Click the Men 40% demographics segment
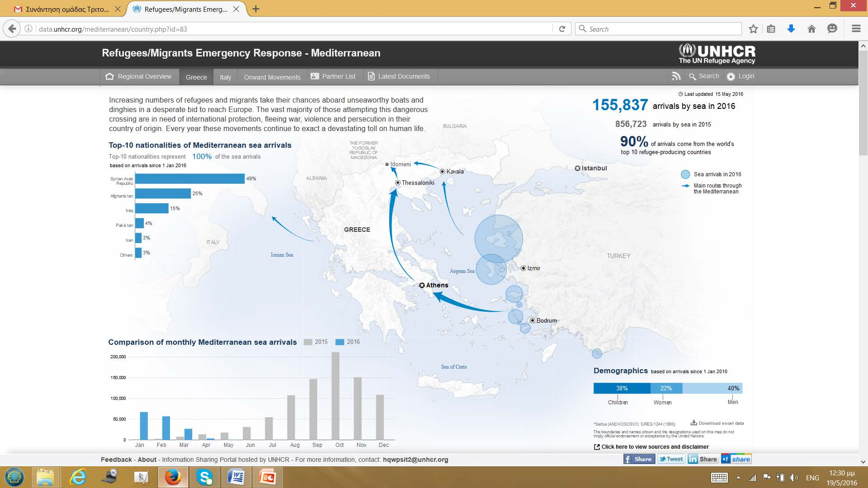Viewport: 868px width, 488px height. coord(712,388)
